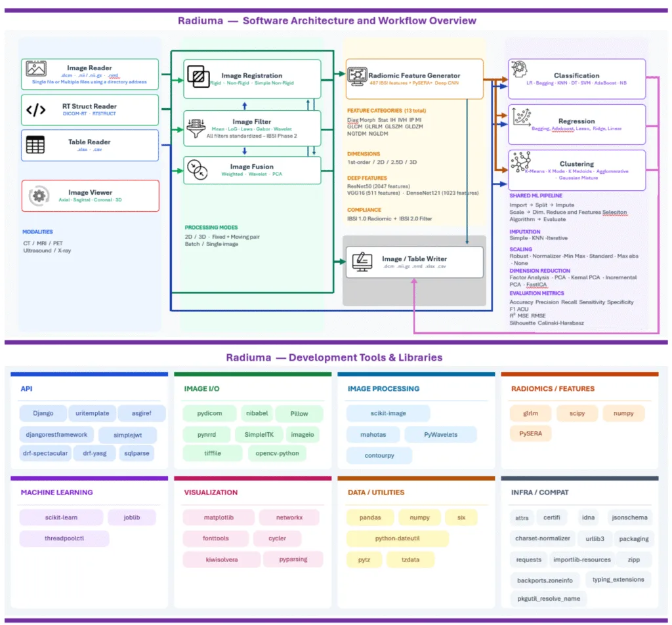The height and width of the screenshot is (625, 672).
Task: Click the MODALITIES label
Action: click(x=37, y=232)
